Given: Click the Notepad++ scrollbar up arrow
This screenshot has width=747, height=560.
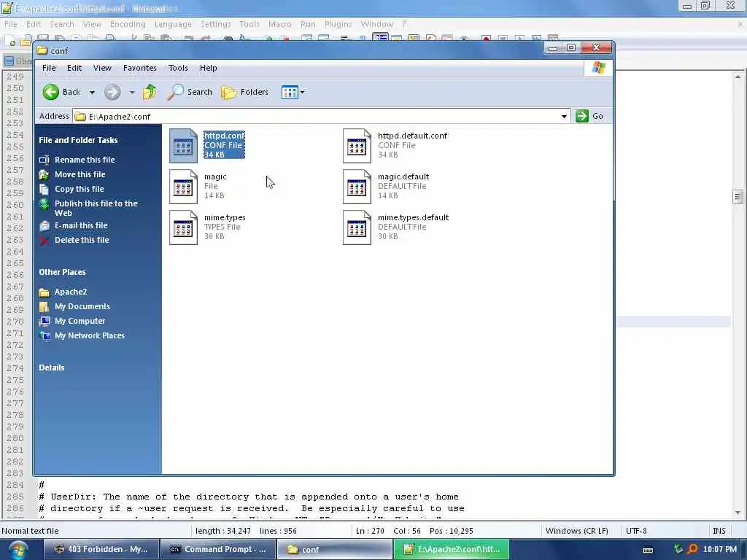Looking at the screenshot, I should tap(738, 76).
